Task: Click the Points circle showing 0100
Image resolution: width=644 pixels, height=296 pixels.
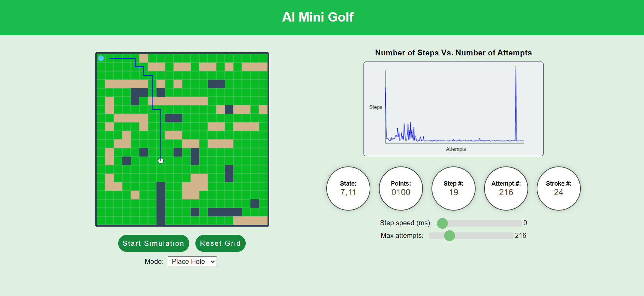Action: coord(401,188)
